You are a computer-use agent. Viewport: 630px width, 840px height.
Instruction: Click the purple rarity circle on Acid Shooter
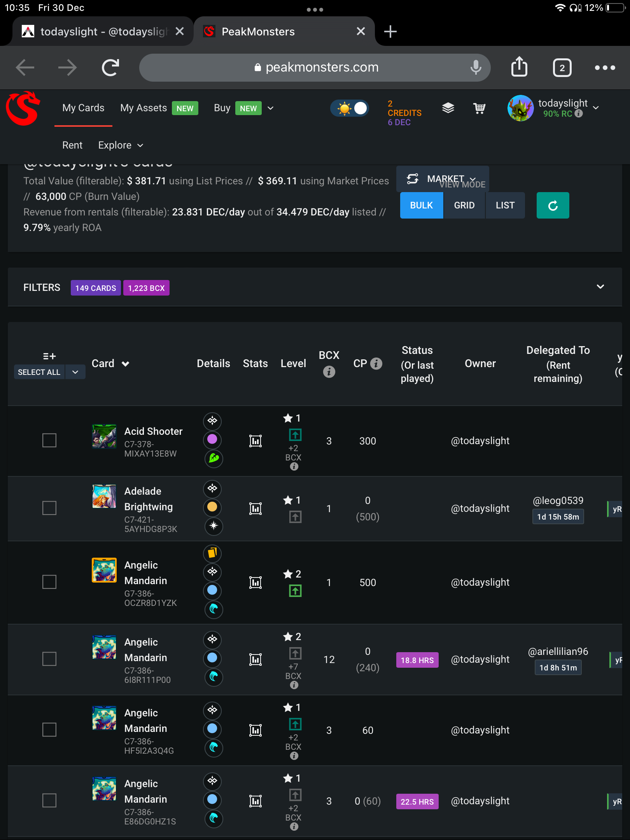tap(212, 439)
